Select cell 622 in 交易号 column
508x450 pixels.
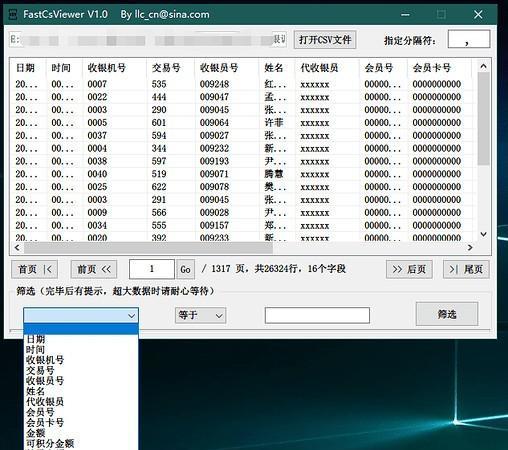coord(159,187)
